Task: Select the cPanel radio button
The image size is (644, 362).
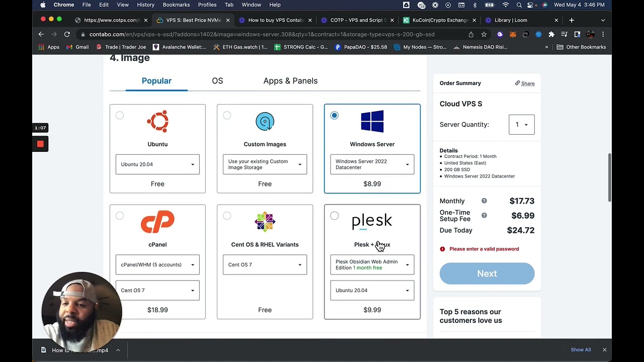Action: point(120,216)
